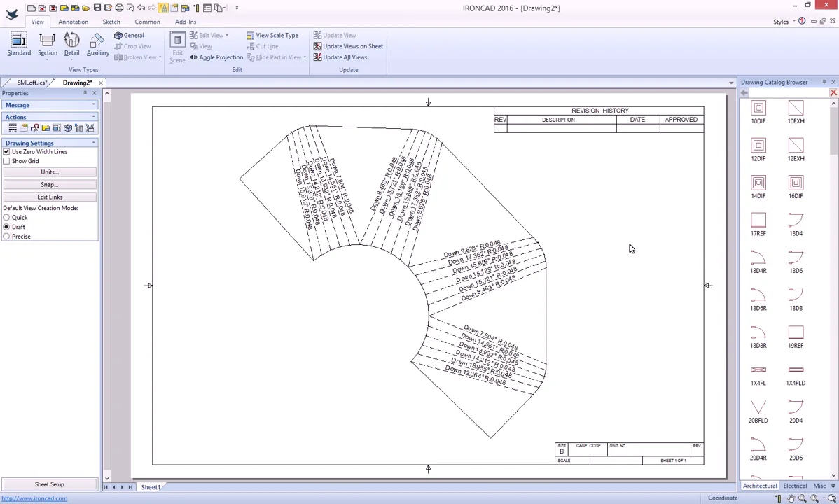This screenshot has height=504, width=839.
Task: Select the Sheet1 tab
Action: pyautogui.click(x=151, y=487)
